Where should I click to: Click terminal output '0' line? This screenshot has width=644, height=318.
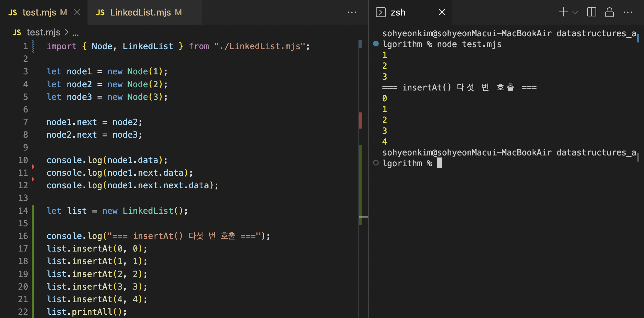(x=384, y=98)
